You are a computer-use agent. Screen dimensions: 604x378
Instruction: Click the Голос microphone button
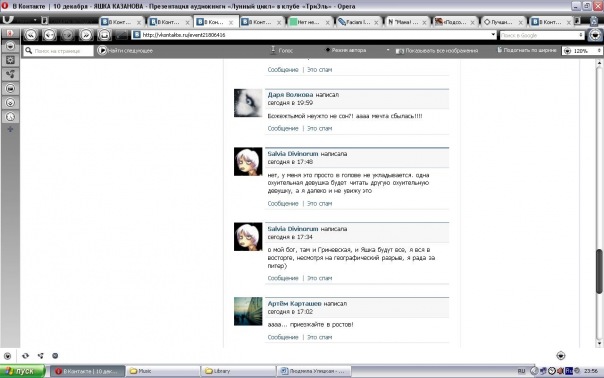[282, 50]
